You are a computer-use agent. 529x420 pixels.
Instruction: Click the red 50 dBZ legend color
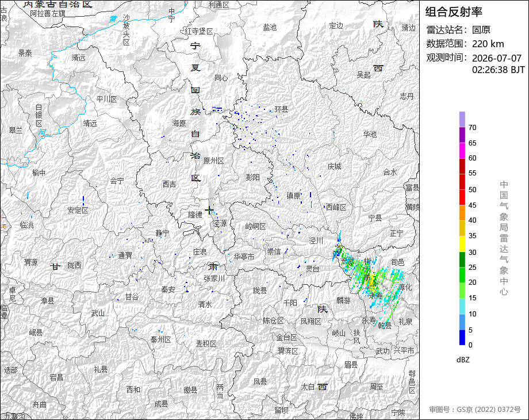[x=462, y=182]
